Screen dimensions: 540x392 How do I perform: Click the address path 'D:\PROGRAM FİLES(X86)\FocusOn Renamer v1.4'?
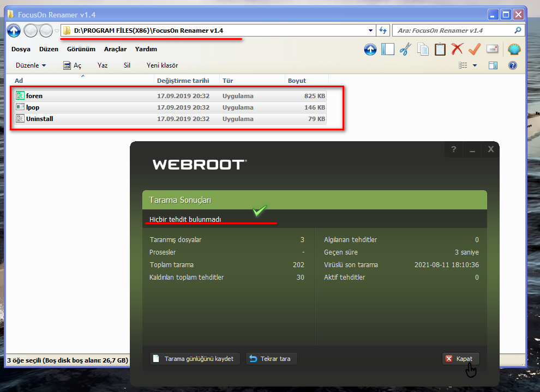click(x=148, y=31)
